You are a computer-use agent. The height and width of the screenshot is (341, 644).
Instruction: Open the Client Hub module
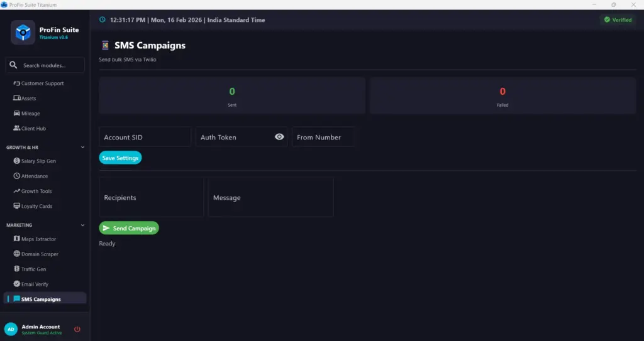[x=45, y=129]
